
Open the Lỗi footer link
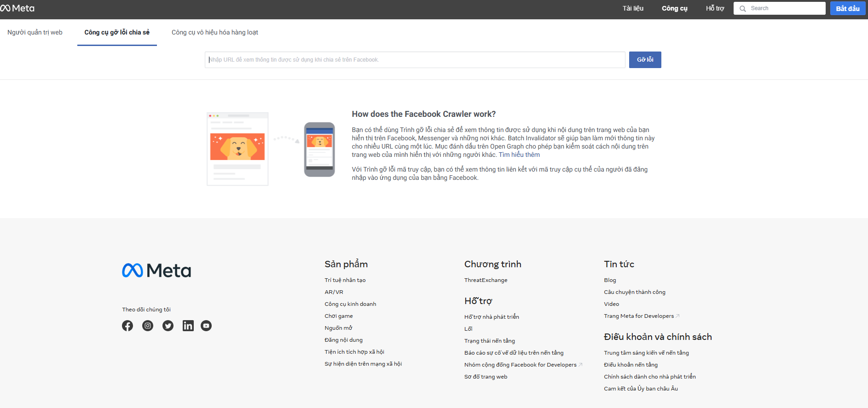pyautogui.click(x=468, y=329)
